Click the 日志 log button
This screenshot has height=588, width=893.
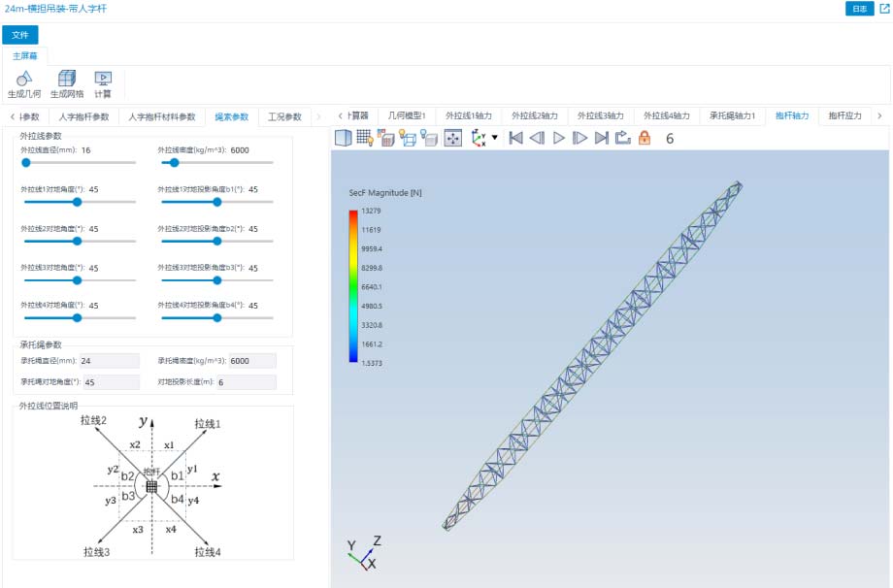[859, 9]
